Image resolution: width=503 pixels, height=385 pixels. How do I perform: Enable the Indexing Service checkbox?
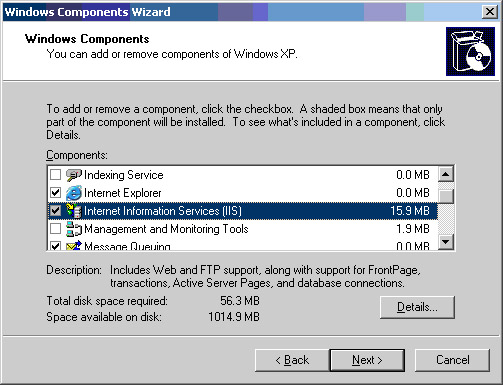(55, 174)
